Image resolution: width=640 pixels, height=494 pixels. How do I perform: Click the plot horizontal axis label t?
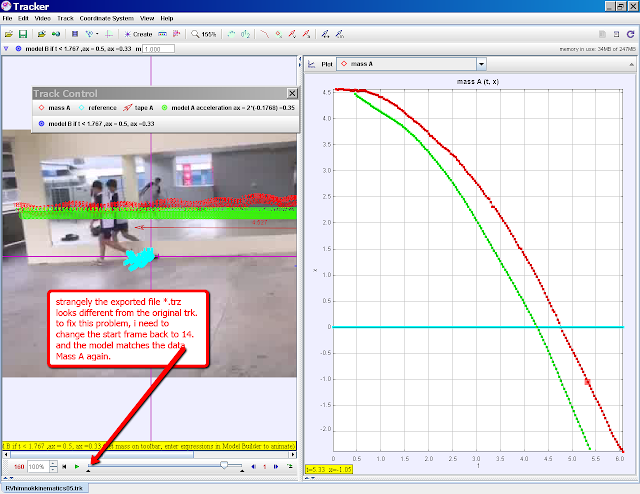pyautogui.click(x=478, y=465)
